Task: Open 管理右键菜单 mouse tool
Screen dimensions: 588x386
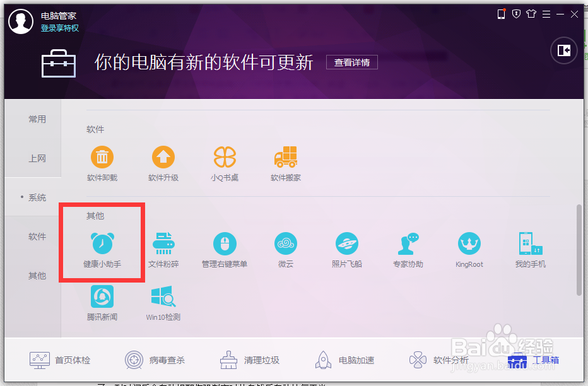Action: [225, 250]
